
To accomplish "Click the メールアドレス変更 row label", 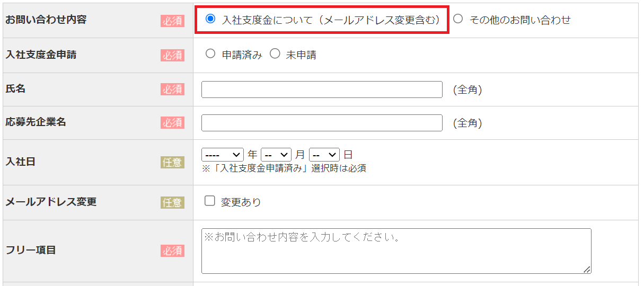I will click(51, 202).
